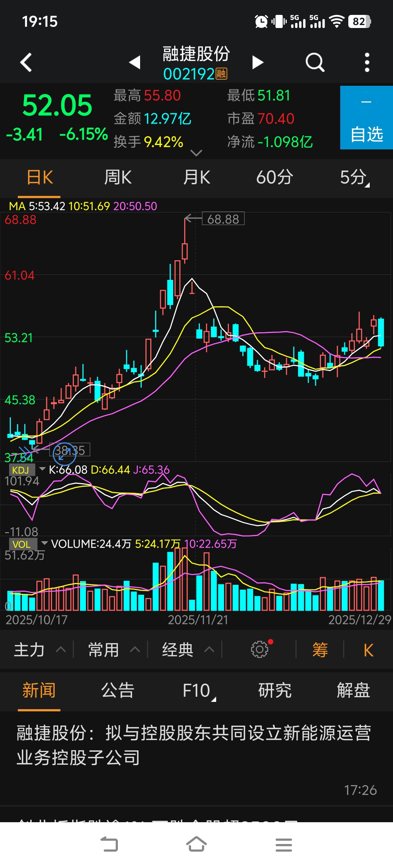This screenshot has width=393, height=868.
Task: Go to previous stock with left triangle
Action: [135, 63]
